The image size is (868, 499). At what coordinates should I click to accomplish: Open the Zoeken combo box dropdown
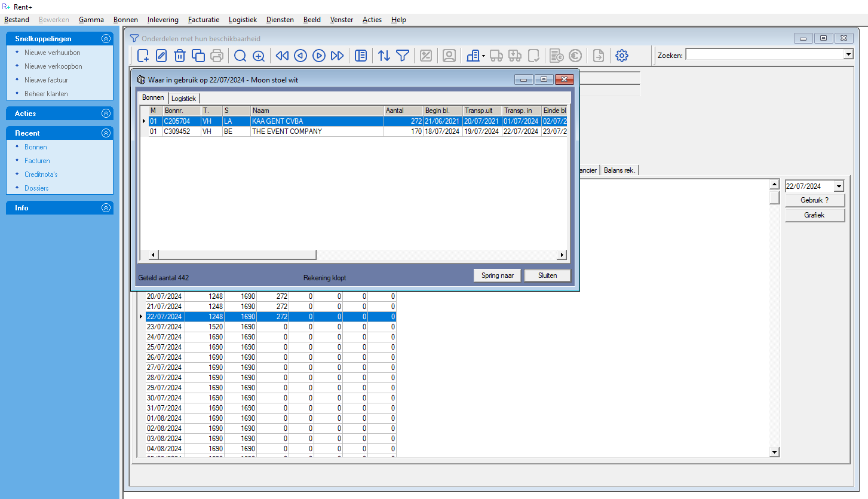click(848, 54)
